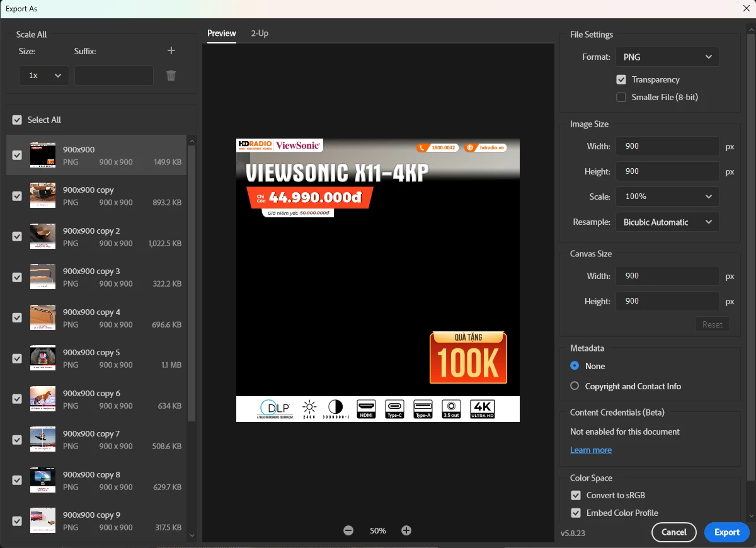Click the 149.9 KB file size text
Viewport: 756px width, 548px height.
[x=168, y=162]
